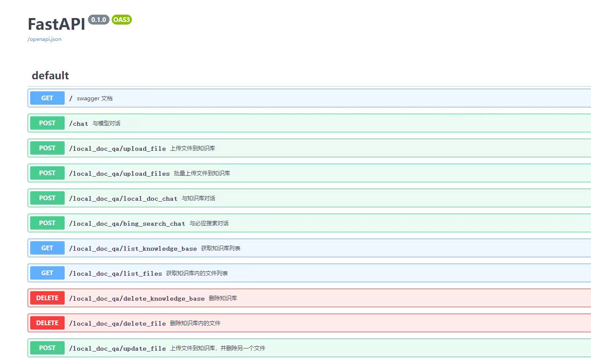Select path text /local_doc_qa/delete_file
The width and height of the screenshot is (591, 364).
pos(117,324)
